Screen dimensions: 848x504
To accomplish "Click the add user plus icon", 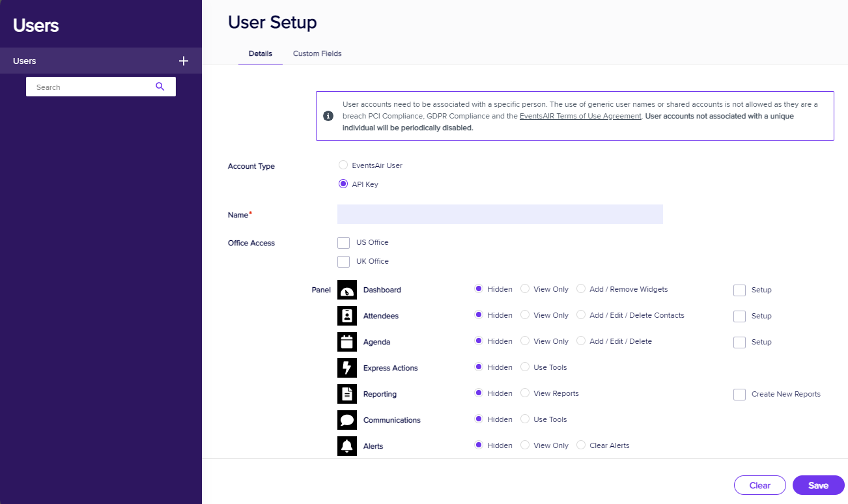I will point(184,61).
